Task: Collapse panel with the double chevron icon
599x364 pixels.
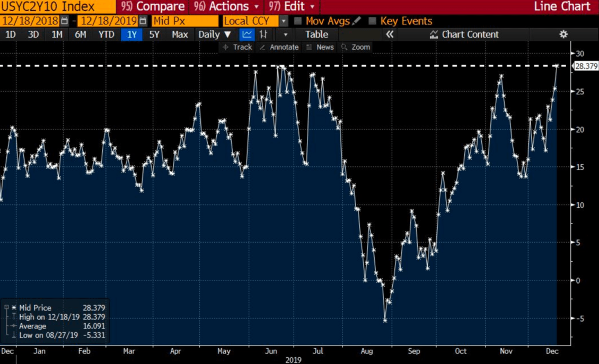Action: 389,34
